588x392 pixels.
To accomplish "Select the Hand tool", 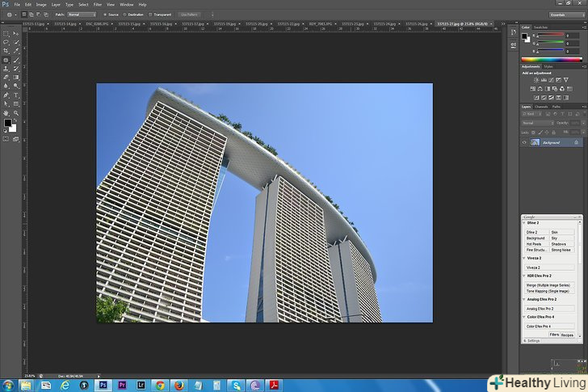I will [x=6, y=113].
